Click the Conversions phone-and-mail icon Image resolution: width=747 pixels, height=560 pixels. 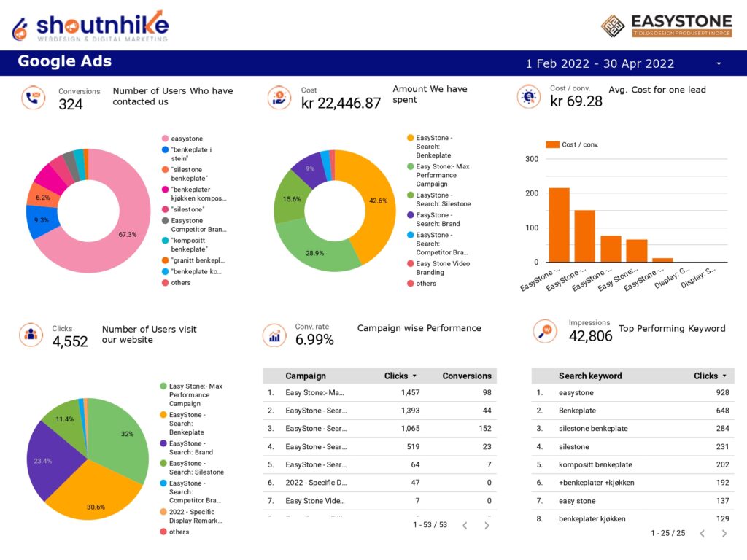tap(33, 98)
